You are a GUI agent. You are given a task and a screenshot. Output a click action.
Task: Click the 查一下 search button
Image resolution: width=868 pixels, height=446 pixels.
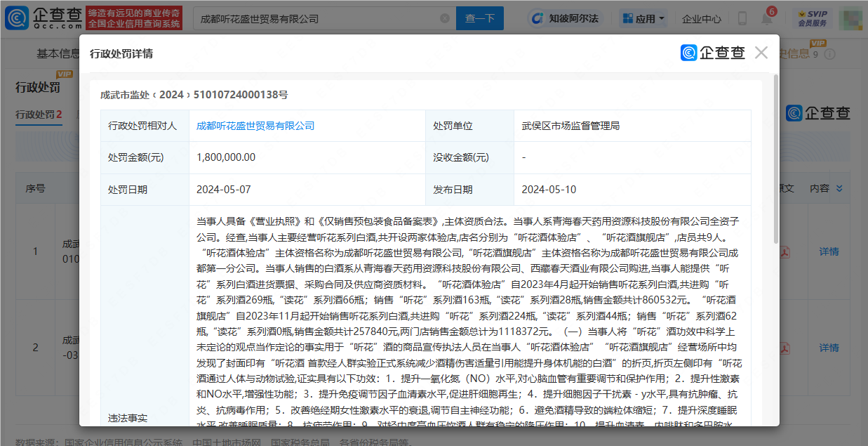pyautogui.click(x=480, y=18)
